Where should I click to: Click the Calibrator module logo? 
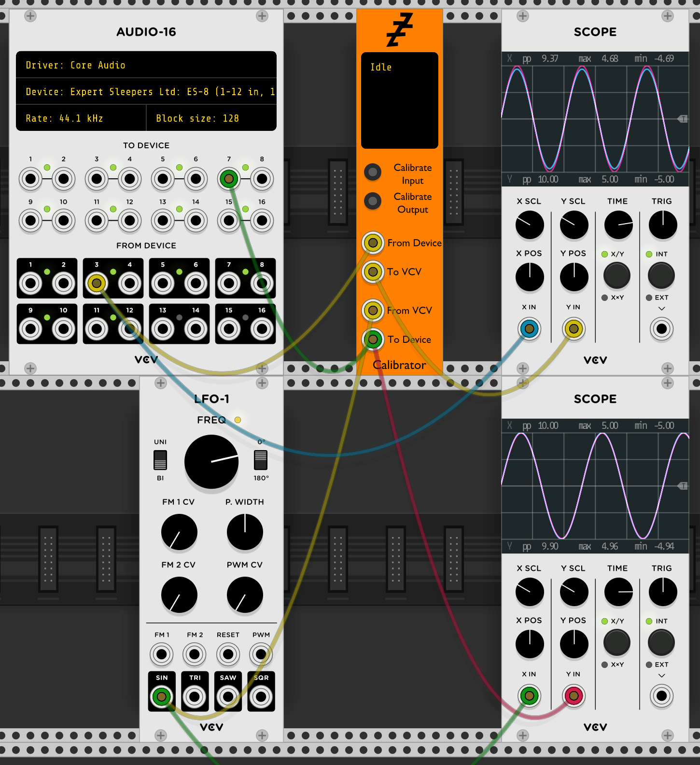400,29
